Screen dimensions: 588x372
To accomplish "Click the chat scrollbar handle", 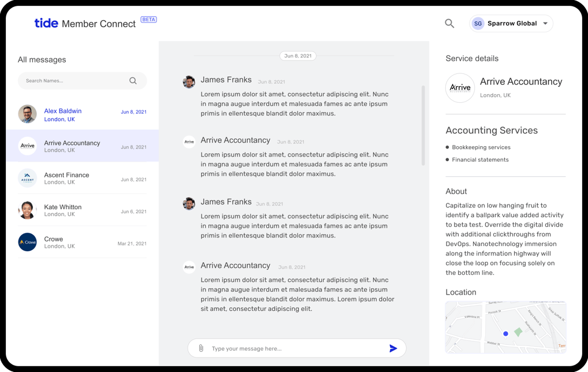I will [423, 125].
